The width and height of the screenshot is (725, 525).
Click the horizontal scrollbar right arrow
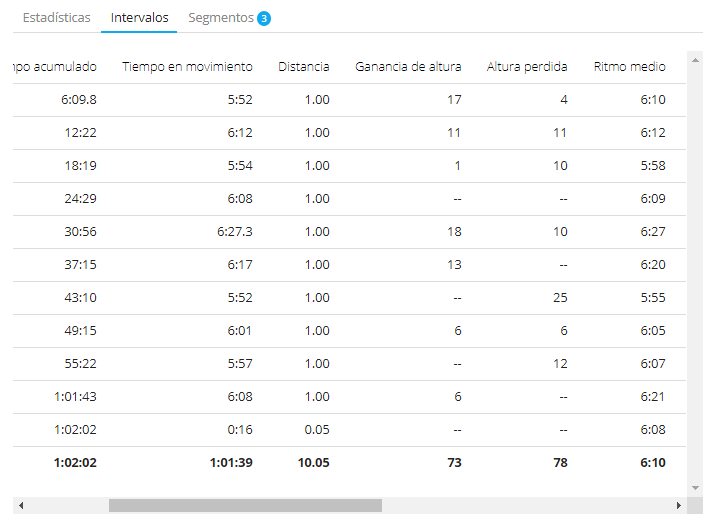click(679, 506)
